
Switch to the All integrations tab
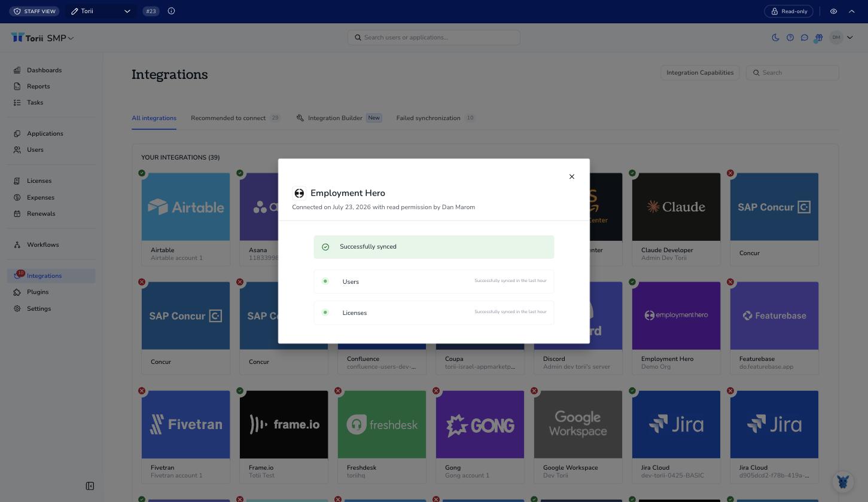point(154,118)
